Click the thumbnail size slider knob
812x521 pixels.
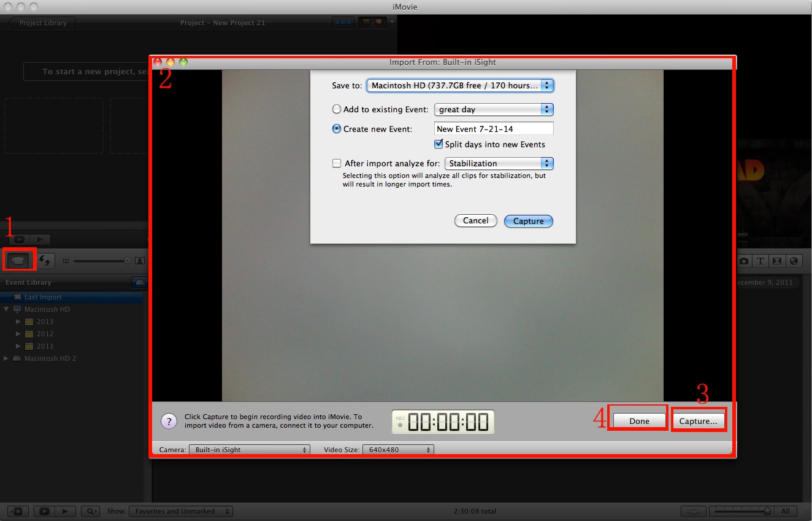(128, 261)
